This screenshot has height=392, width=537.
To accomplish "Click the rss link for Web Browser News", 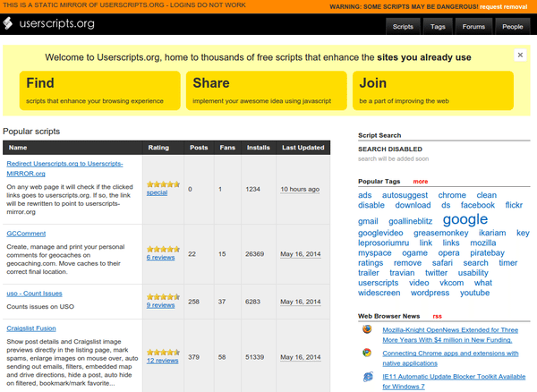I will pyautogui.click(x=438, y=316).
